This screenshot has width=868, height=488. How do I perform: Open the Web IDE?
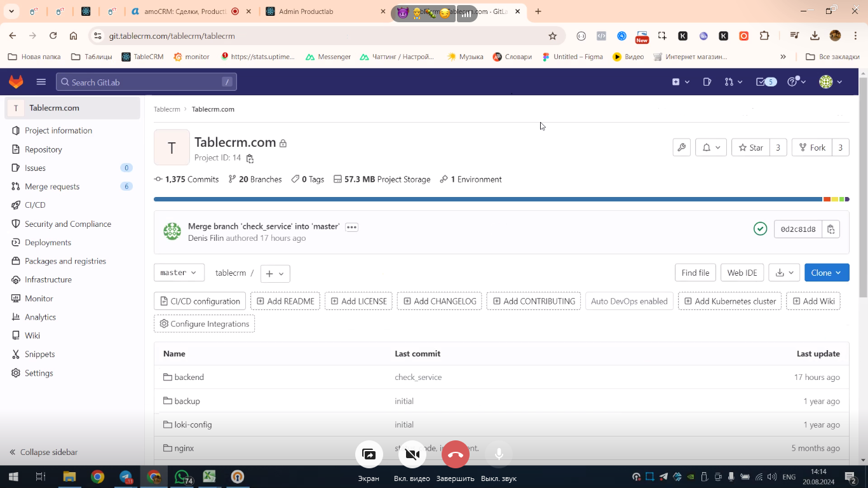tap(742, 273)
